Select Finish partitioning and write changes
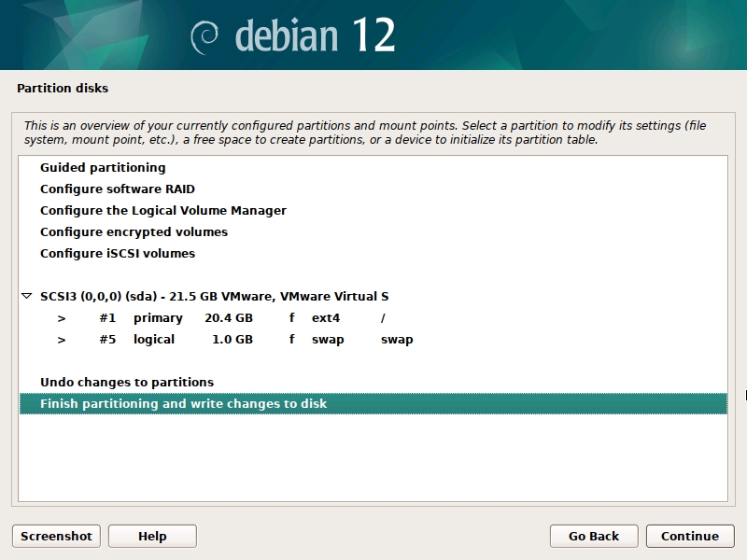This screenshot has width=747, height=560. pos(184,404)
